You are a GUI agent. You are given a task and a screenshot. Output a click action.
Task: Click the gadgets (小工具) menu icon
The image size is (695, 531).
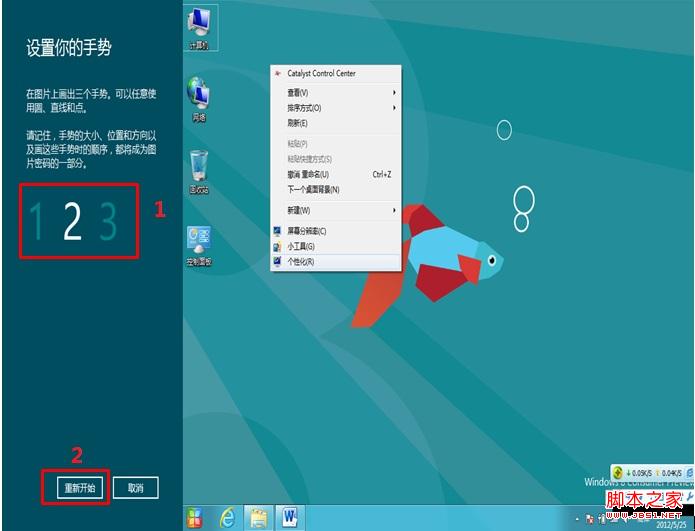277,246
